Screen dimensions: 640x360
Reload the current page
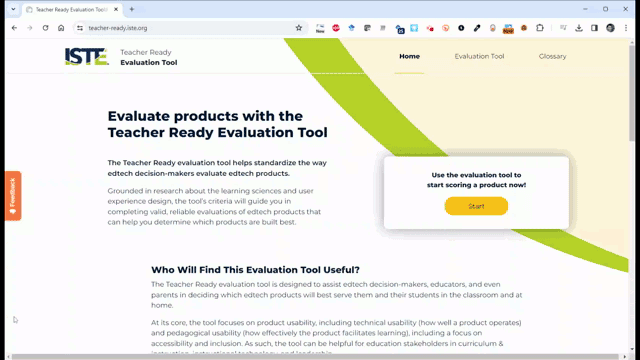45,28
